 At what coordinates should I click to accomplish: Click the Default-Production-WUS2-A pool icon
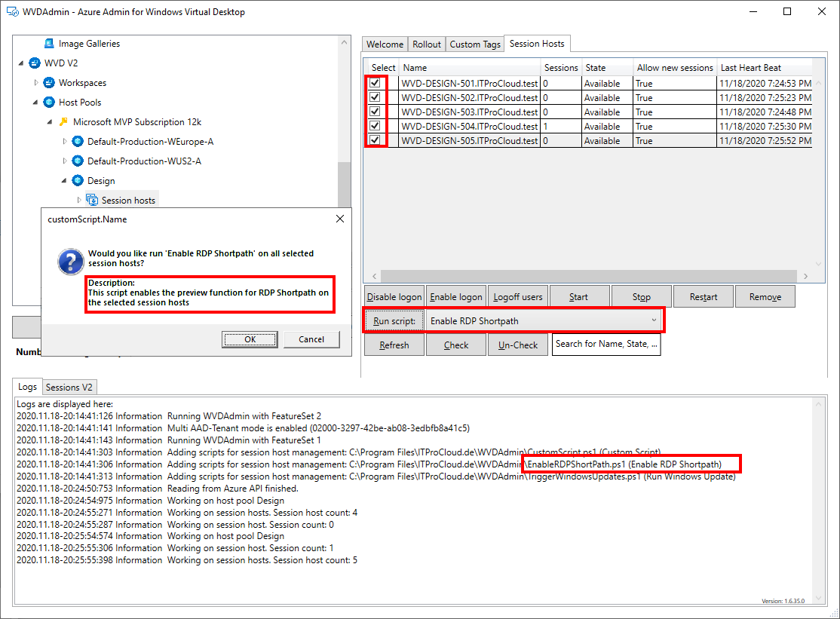coord(78,161)
